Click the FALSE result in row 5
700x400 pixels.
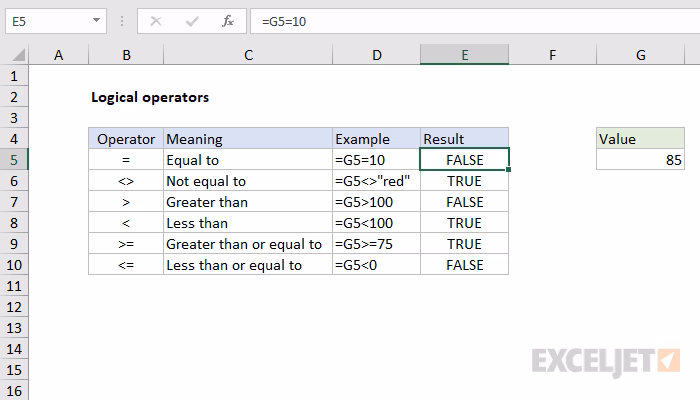[464, 160]
